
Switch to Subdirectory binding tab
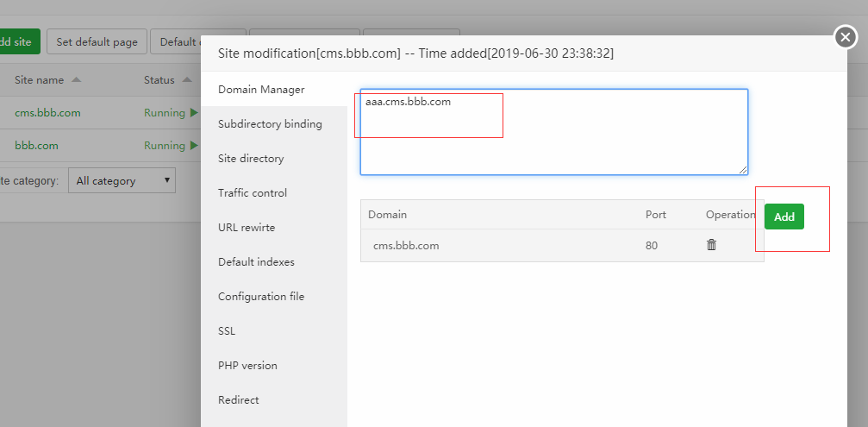(x=270, y=124)
